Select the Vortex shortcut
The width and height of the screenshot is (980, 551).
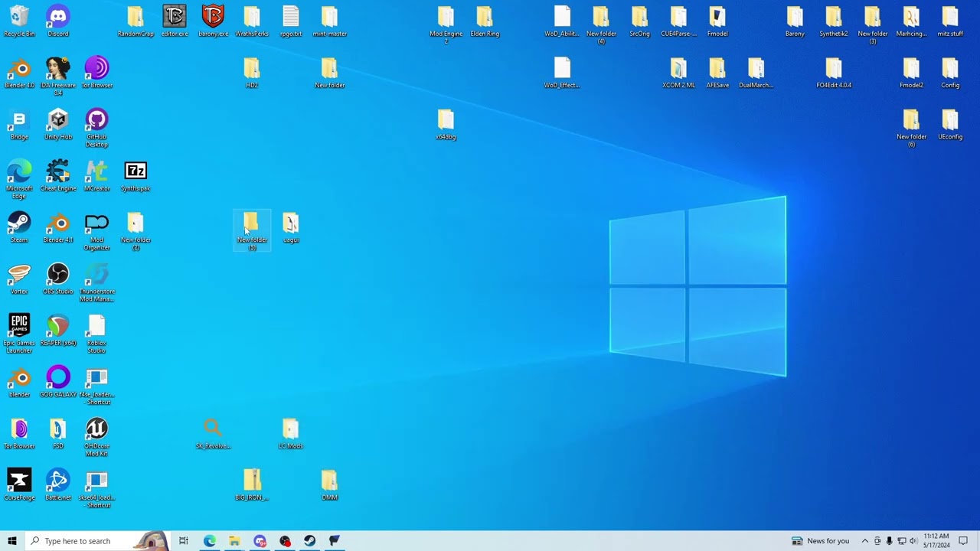point(19,280)
